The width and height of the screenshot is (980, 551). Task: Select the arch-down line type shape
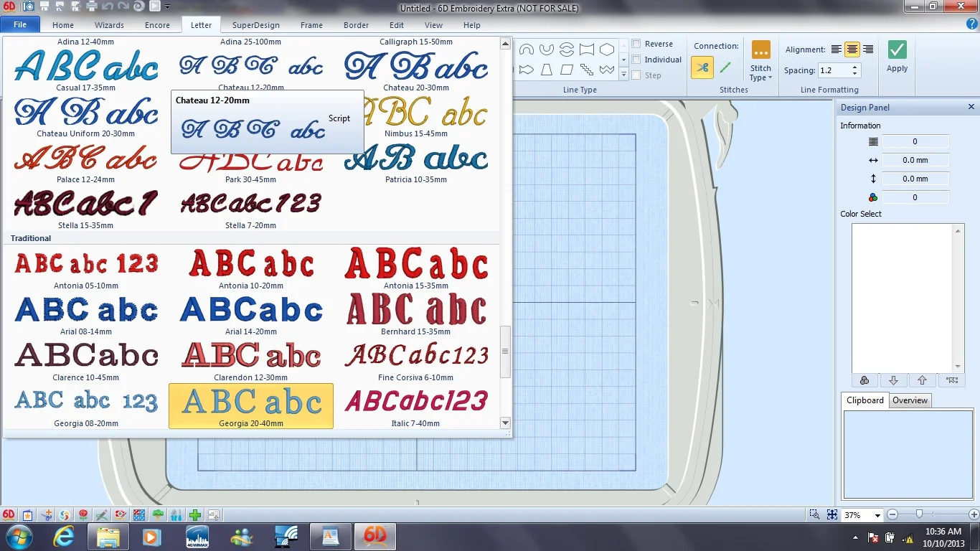547,50
